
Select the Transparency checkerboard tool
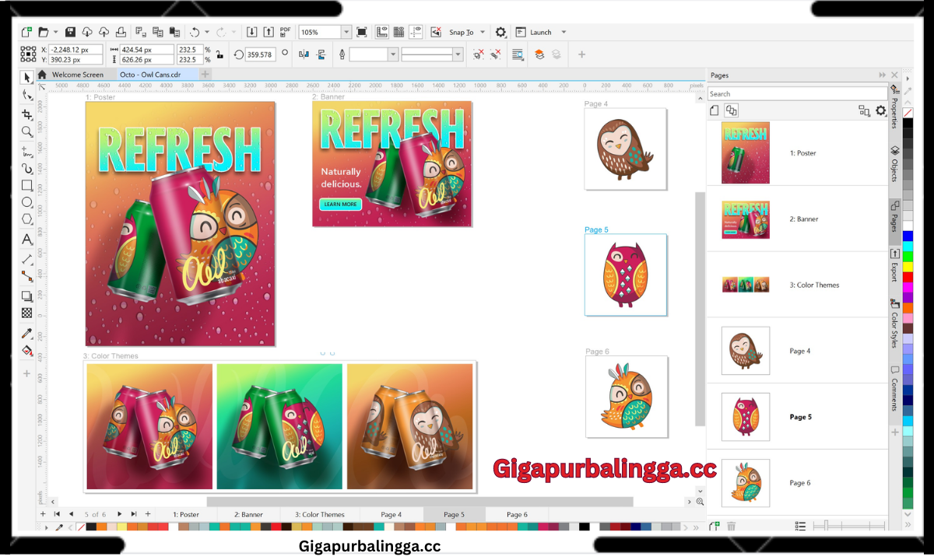click(27, 313)
